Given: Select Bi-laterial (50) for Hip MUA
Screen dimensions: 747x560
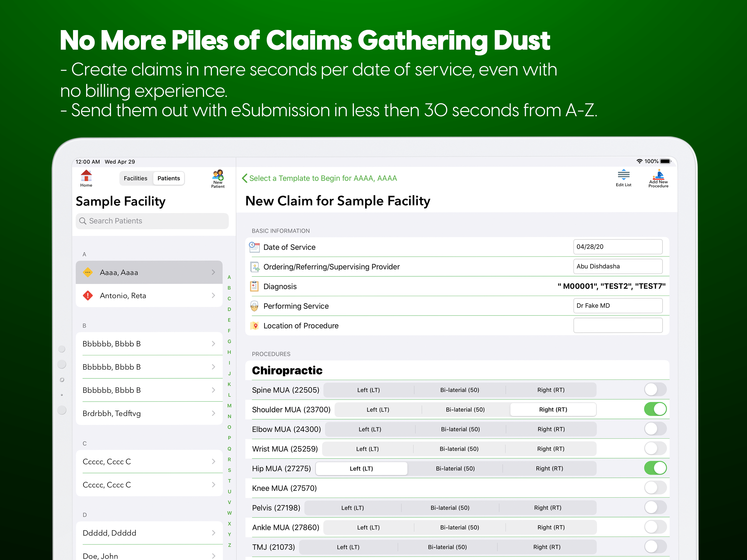Looking at the screenshot, I should (455, 468).
